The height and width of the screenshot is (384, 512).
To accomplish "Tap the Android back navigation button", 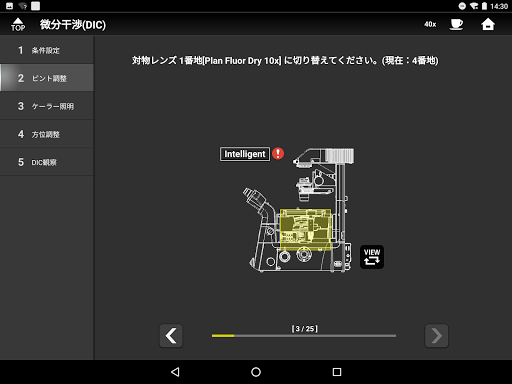I will [175, 372].
